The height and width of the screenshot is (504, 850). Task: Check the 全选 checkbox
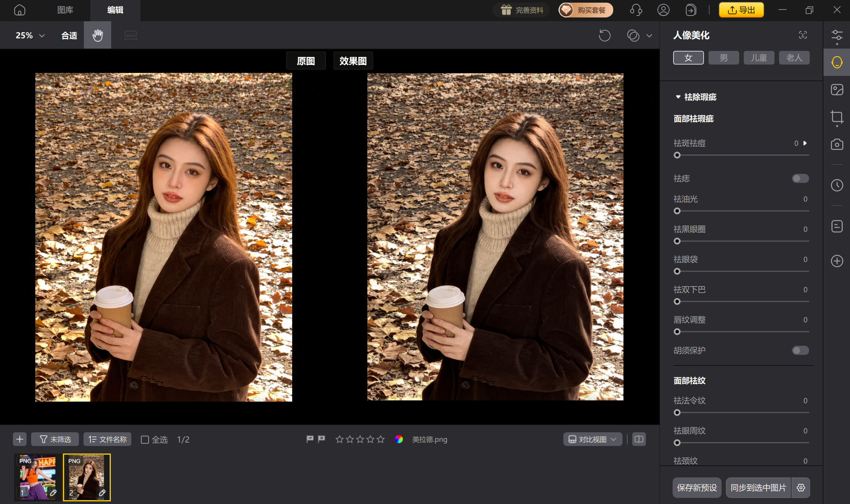point(145,439)
